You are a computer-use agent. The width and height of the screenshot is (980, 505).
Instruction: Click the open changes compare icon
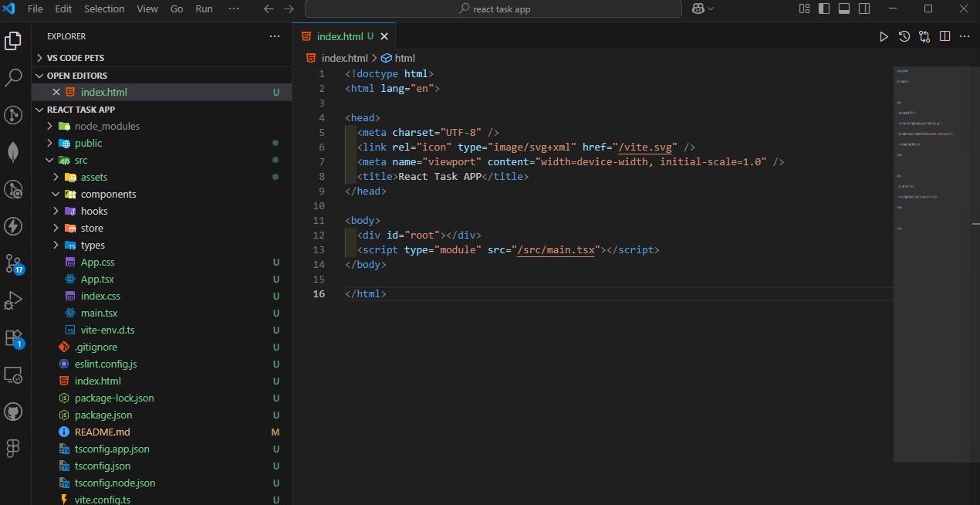pyautogui.click(x=924, y=36)
